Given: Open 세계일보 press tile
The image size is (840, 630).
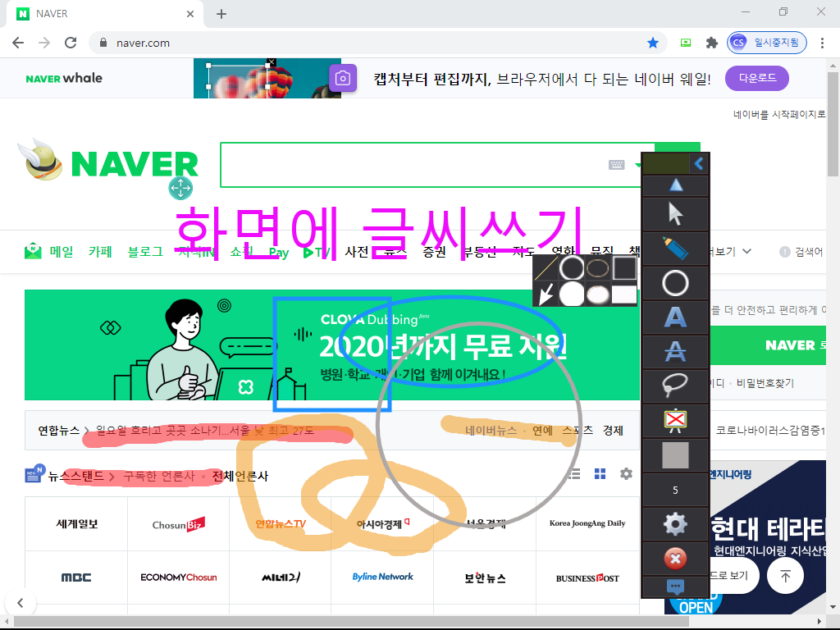Looking at the screenshot, I should tap(76, 524).
